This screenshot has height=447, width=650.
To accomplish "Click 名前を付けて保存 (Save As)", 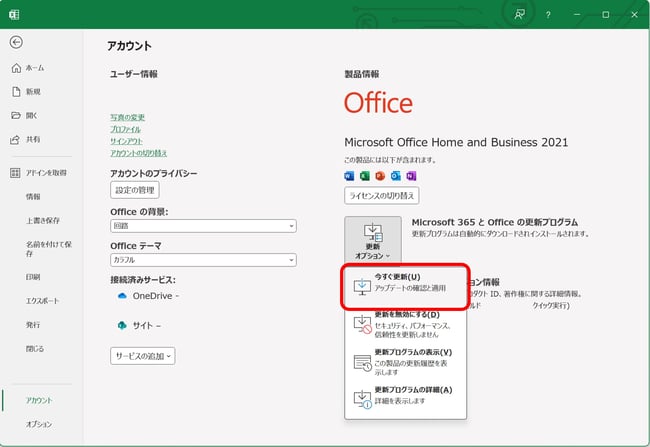I will tap(49, 249).
